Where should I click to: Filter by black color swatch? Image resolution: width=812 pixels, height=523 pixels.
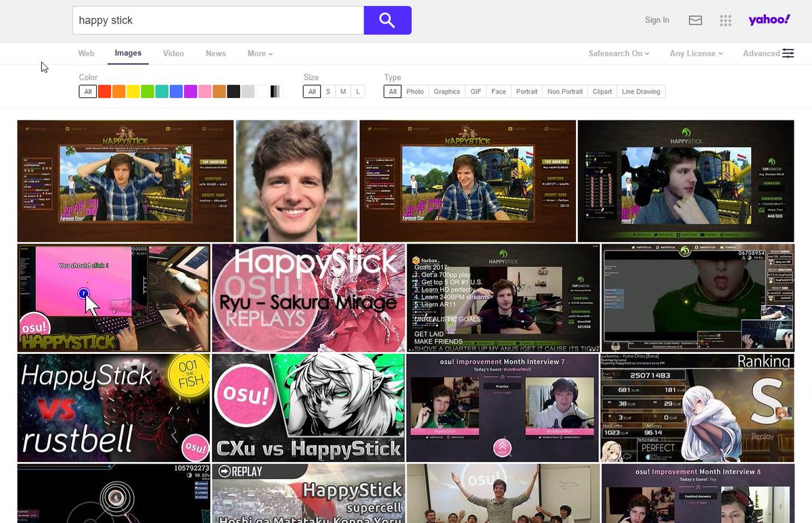pyautogui.click(x=233, y=91)
